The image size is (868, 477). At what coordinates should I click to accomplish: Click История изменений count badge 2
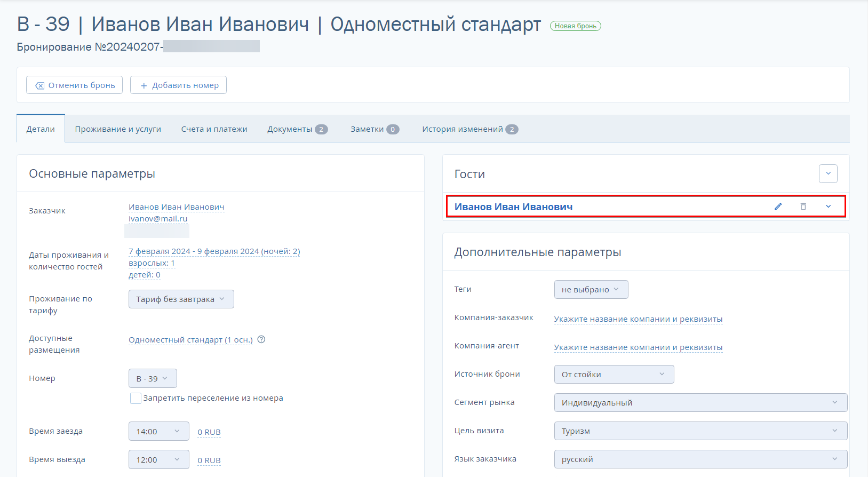512,129
